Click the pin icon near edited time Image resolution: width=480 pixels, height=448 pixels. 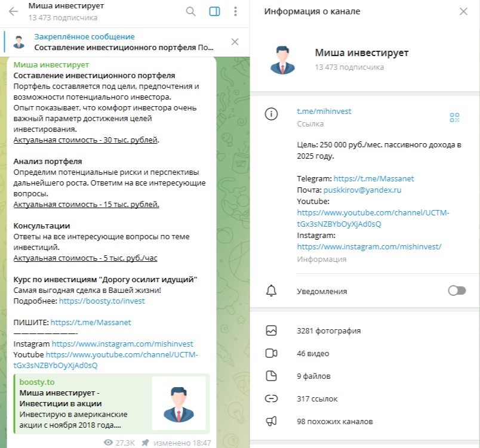pos(145,443)
